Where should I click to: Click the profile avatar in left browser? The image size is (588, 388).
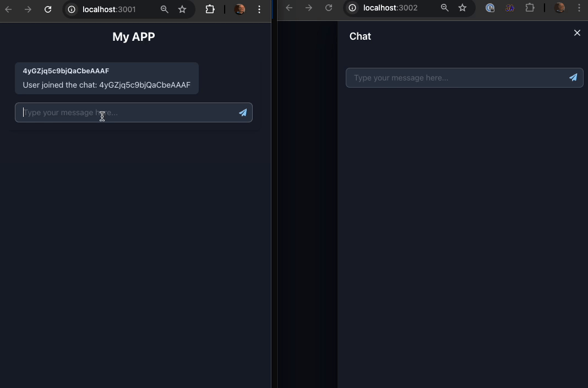click(239, 9)
